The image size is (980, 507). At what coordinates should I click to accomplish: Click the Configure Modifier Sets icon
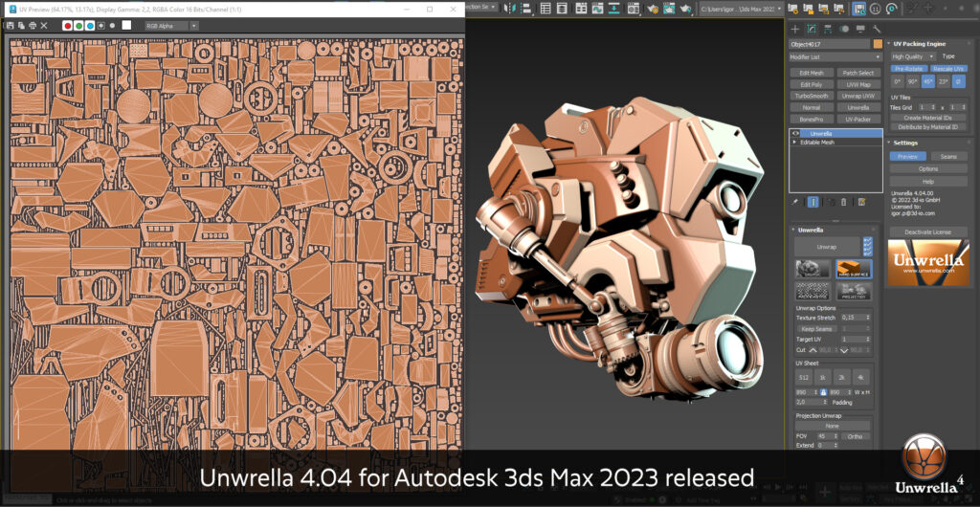point(862,202)
